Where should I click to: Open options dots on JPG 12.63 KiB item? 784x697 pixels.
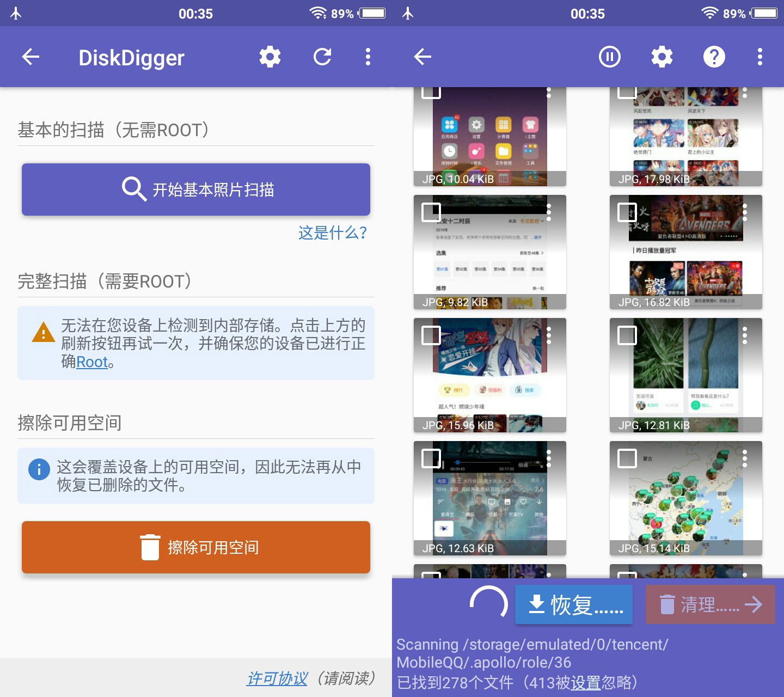[549, 458]
